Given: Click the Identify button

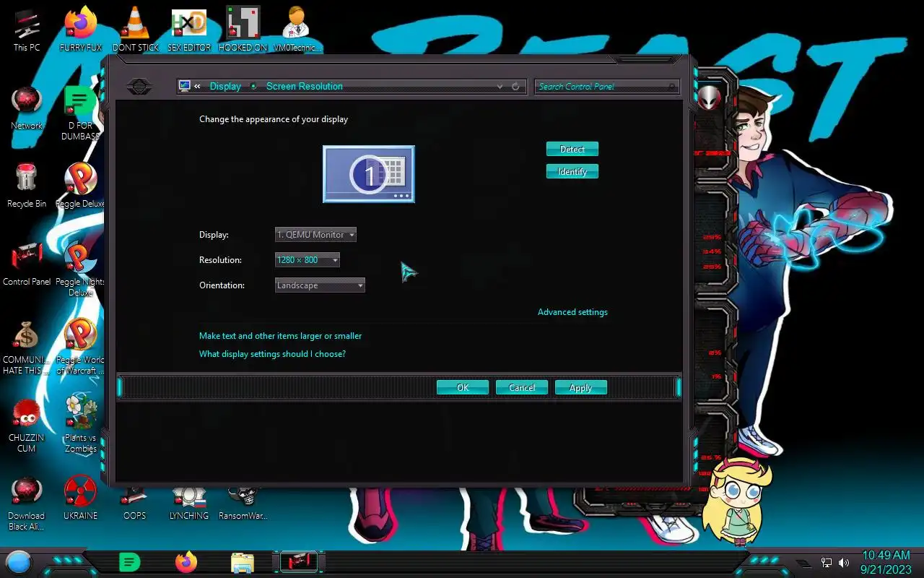Looking at the screenshot, I should [572, 172].
